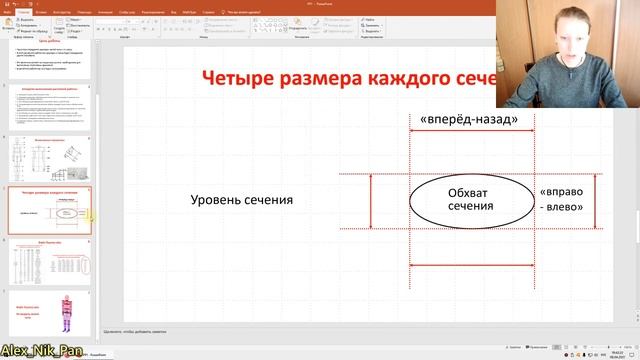This screenshot has height=360, width=640.
Task: Select the thumbnail with the pink figure
Action: click(x=49, y=313)
